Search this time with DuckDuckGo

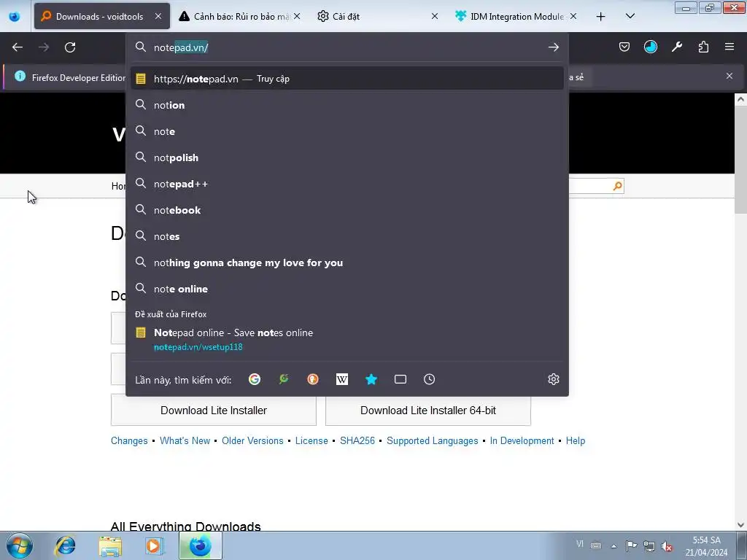click(x=312, y=379)
